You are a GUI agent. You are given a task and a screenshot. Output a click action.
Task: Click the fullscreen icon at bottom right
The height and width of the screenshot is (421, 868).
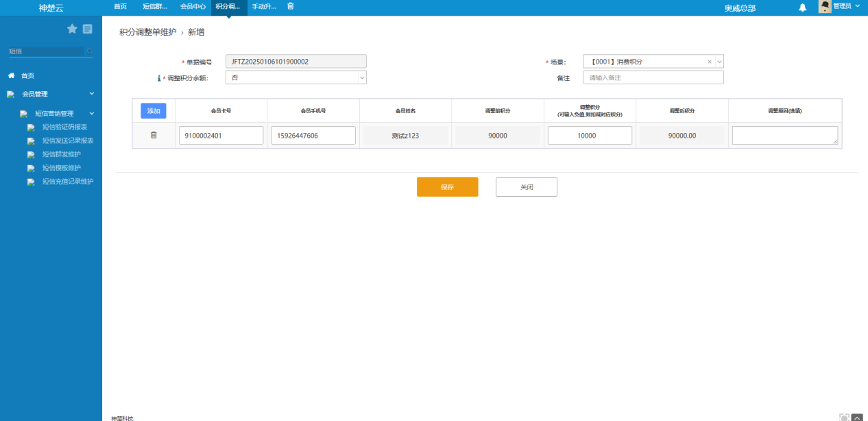pyautogui.click(x=844, y=417)
